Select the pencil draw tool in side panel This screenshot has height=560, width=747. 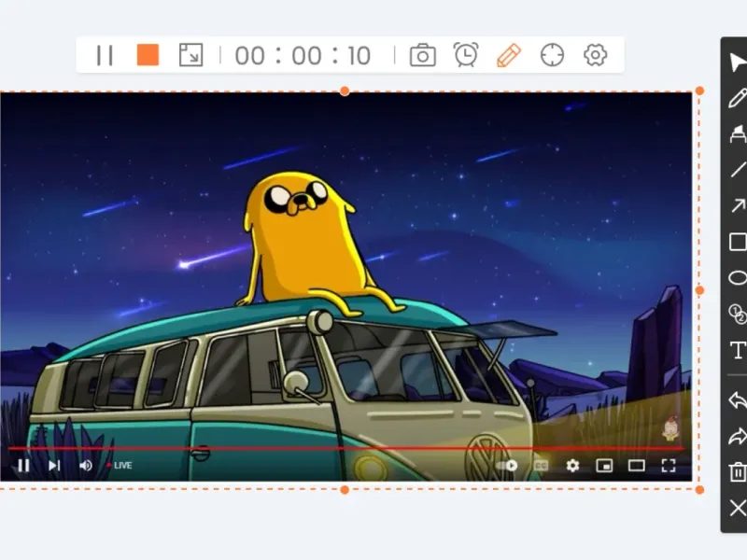[x=738, y=98]
